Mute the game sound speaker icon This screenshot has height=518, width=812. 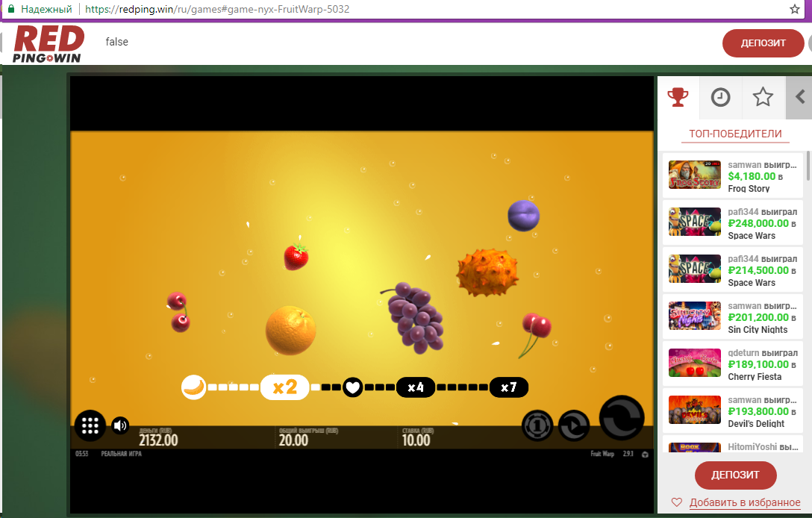120,425
